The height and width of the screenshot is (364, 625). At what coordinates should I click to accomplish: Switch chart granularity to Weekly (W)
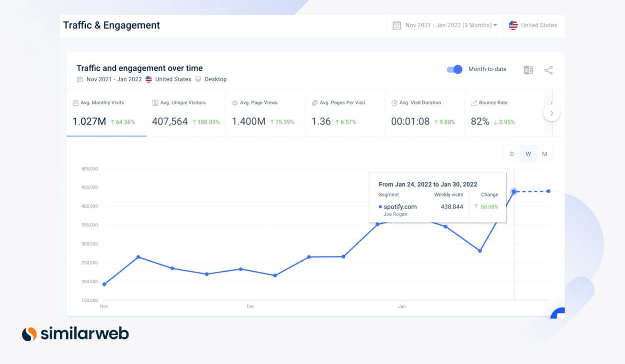pos(528,154)
